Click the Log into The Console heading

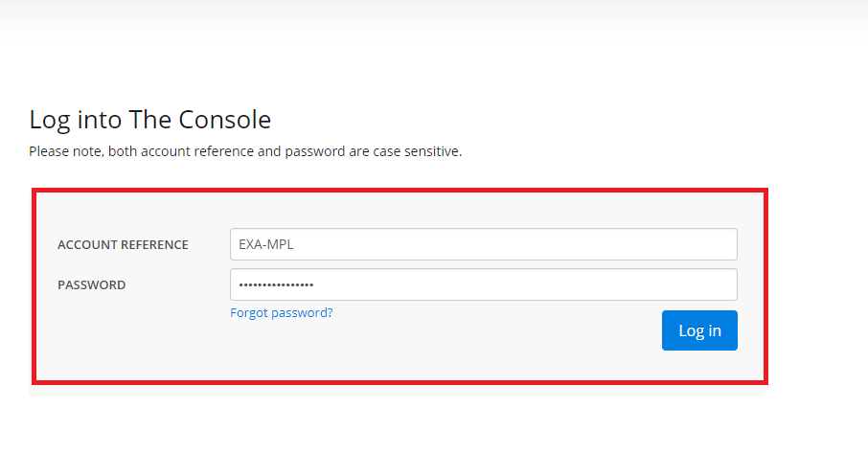(x=150, y=120)
